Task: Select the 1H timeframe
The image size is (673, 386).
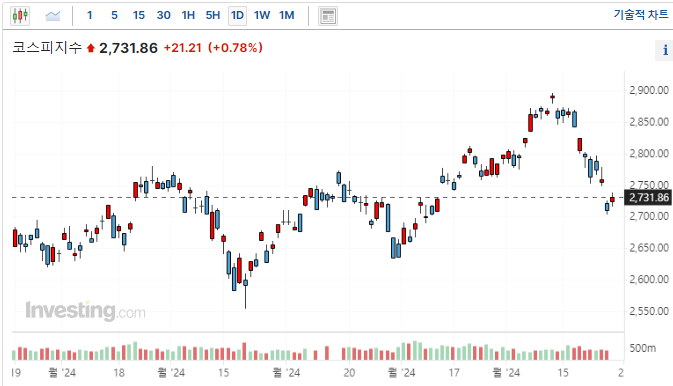Action: click(188, 15)
